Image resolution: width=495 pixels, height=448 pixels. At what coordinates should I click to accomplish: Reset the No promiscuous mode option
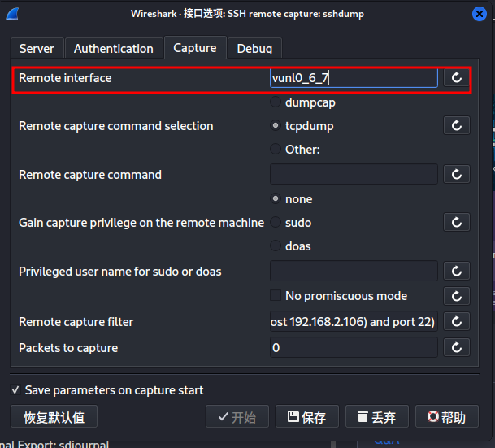(x=457, y=296)
